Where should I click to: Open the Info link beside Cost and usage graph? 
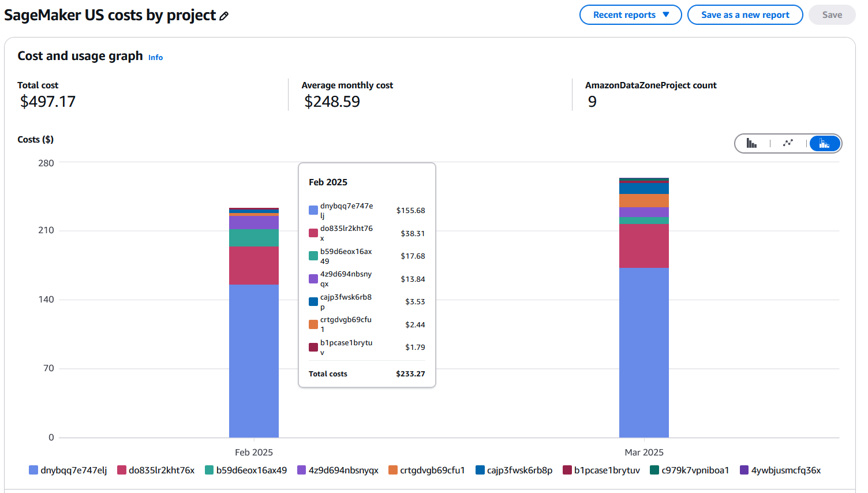tap(155, 57)
